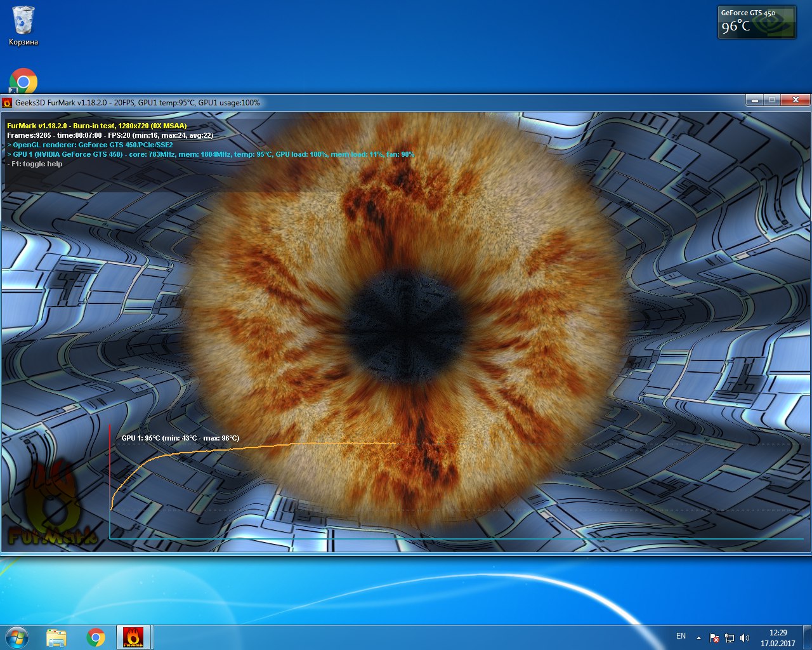Click the 96°C reading in the gadget

click(x=736, y=27)
